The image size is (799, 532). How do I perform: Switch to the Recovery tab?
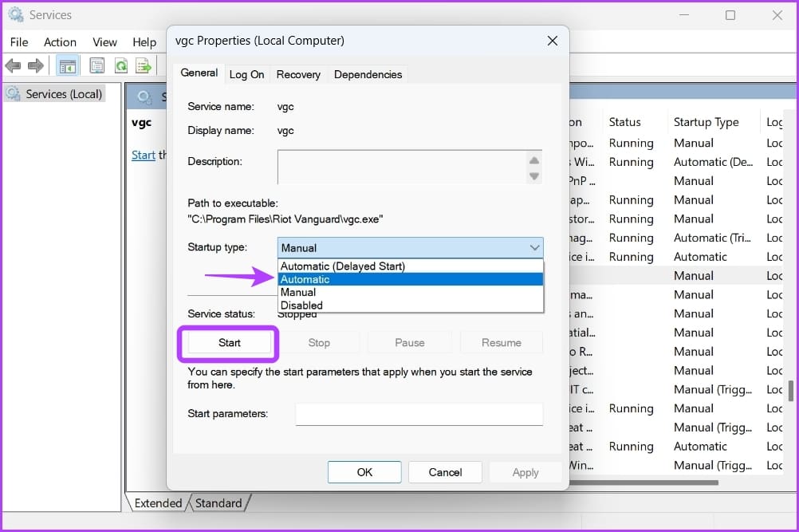click(x=298, y=74)
